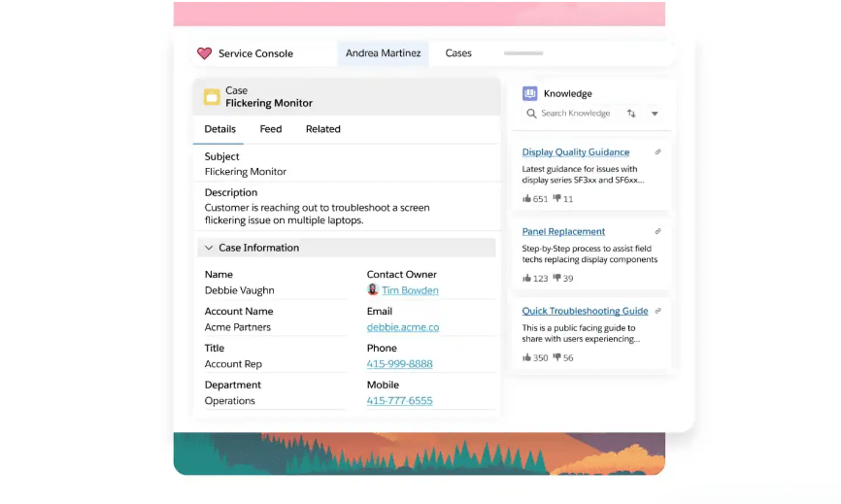Click the magnifier icon in Search Knowledge
The height and width of the screenshot is (504, 841).
click(531, 113)
